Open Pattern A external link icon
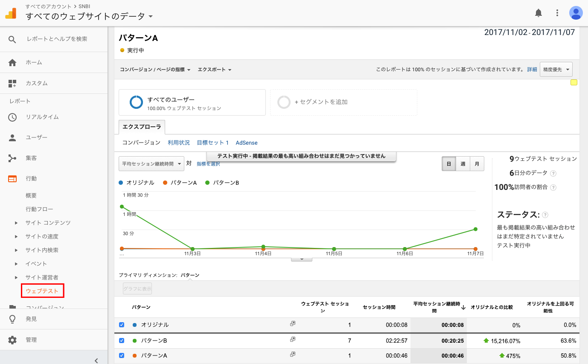588x364 pixels. tap(293, 354)
